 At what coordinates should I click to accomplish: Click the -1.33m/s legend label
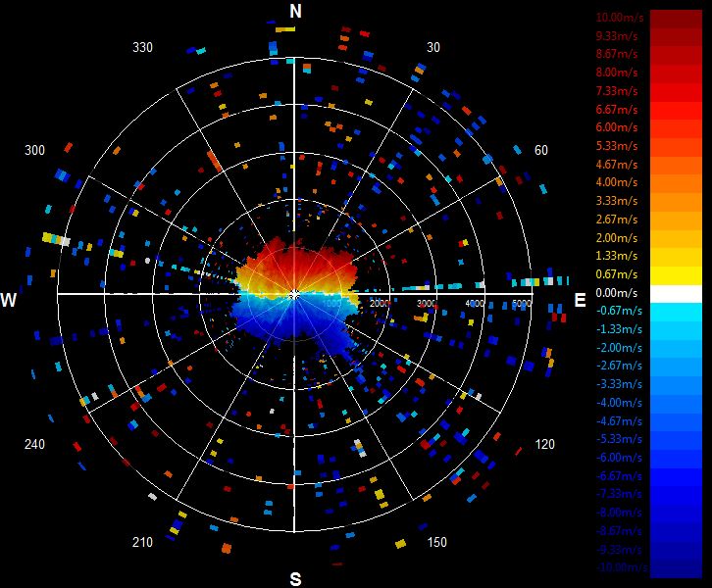pos(620,329)
